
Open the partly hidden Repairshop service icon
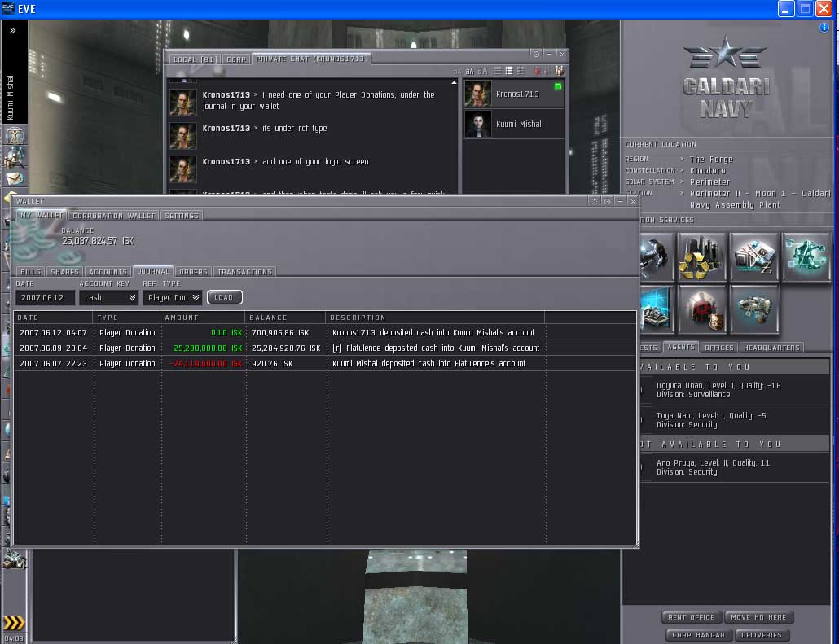(657, 256)
